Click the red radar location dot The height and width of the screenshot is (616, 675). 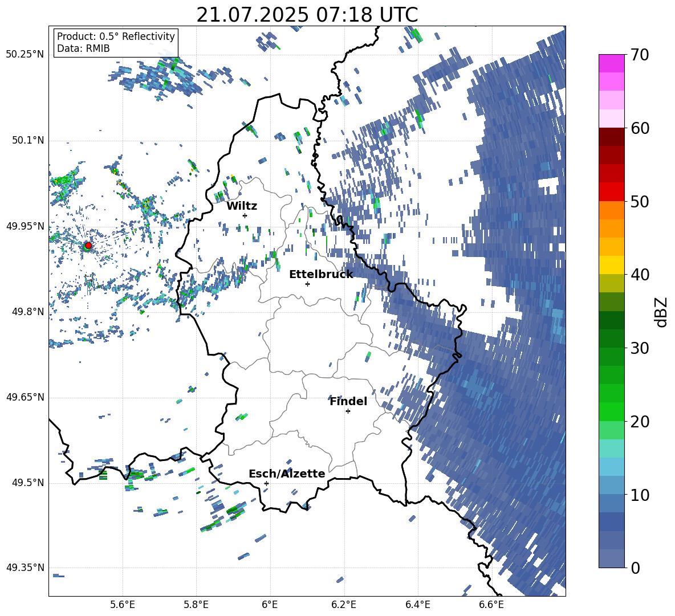[x=88, y=246]
